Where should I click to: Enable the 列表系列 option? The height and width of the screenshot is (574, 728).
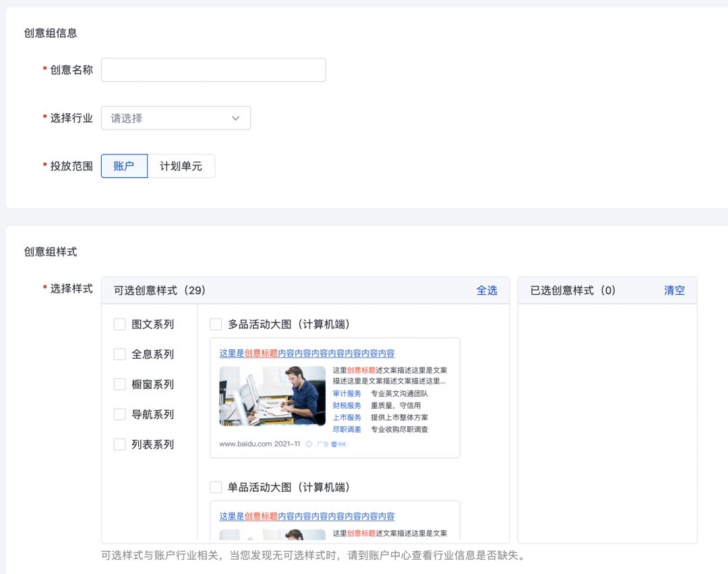point(120,444)
